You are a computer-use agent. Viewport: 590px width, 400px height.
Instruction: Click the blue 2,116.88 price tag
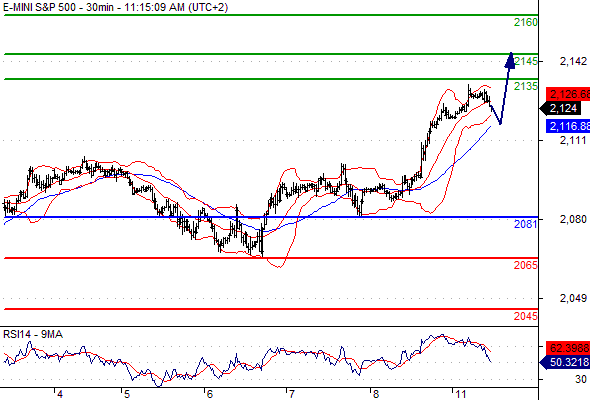(x=568, y=126)
